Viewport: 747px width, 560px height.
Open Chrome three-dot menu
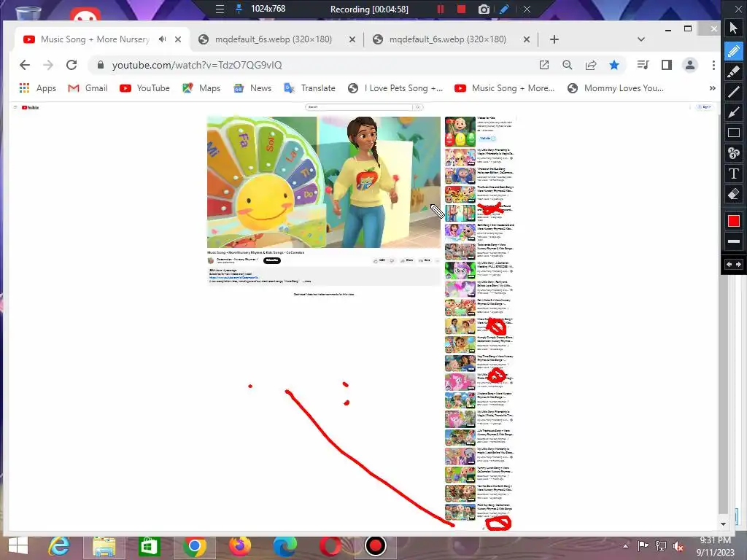pyautogui.click(x=713, y=65)
